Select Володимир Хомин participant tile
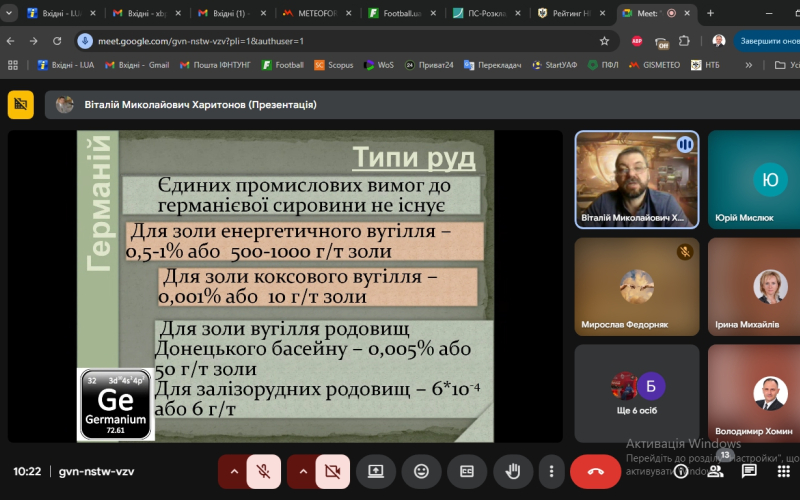800x500 pixels. pos(754,393)
